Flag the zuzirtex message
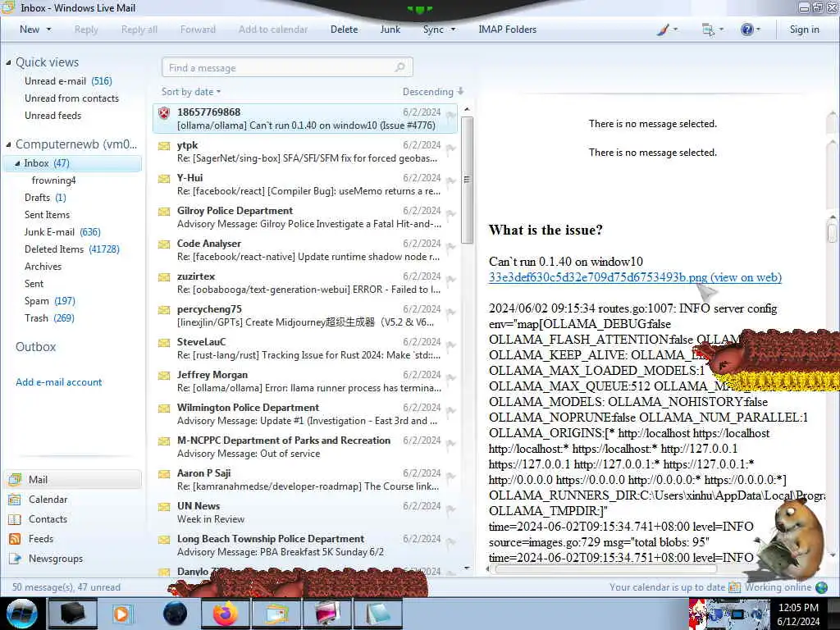Image resolution: width=840 pixels, height=630 pixels. (x=450, y=280)
